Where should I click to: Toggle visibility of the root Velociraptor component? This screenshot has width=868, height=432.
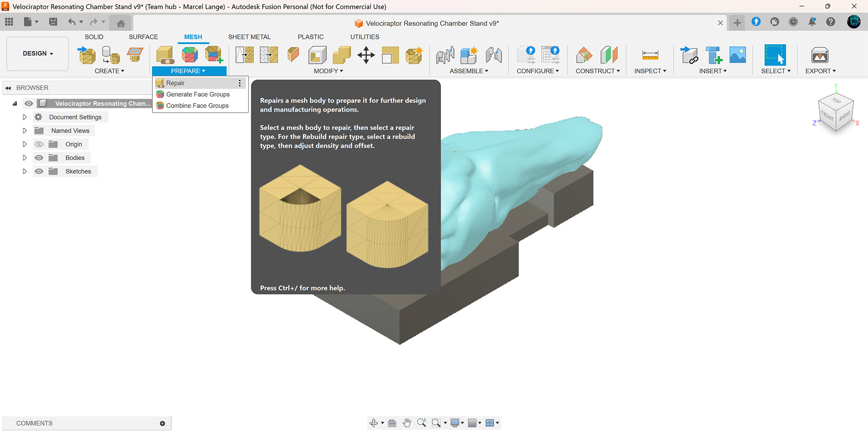[x=28, y=103]
